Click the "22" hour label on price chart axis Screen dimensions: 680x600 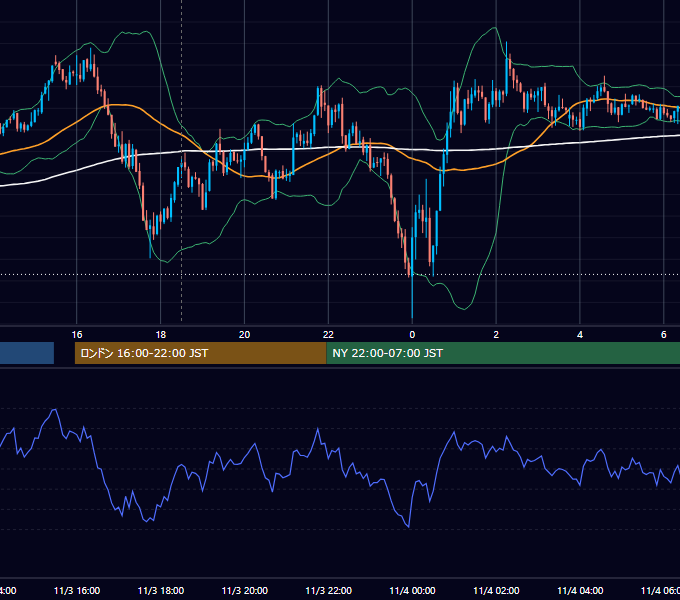coord(328,335)
